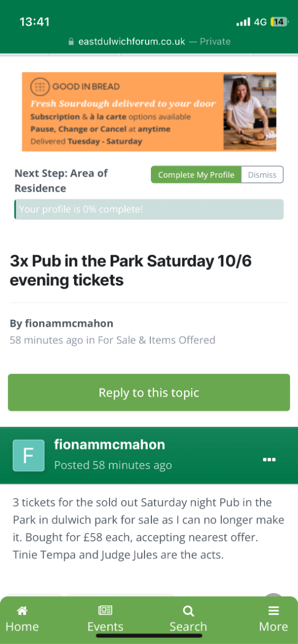Open the More hamburger menu

(274, 610)
